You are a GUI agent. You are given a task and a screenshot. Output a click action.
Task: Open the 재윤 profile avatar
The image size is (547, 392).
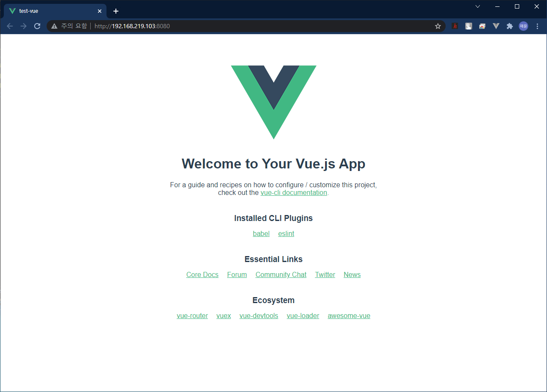click(523, 26)
